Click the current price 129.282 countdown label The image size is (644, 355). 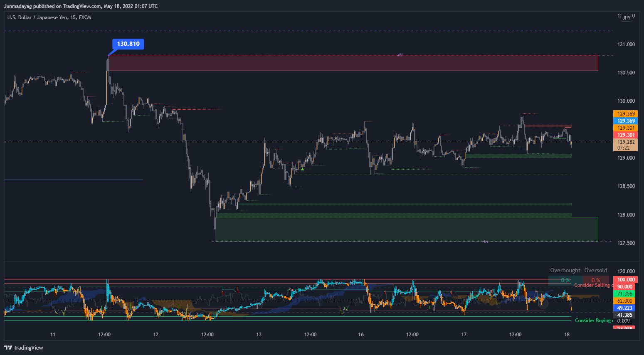625,145
